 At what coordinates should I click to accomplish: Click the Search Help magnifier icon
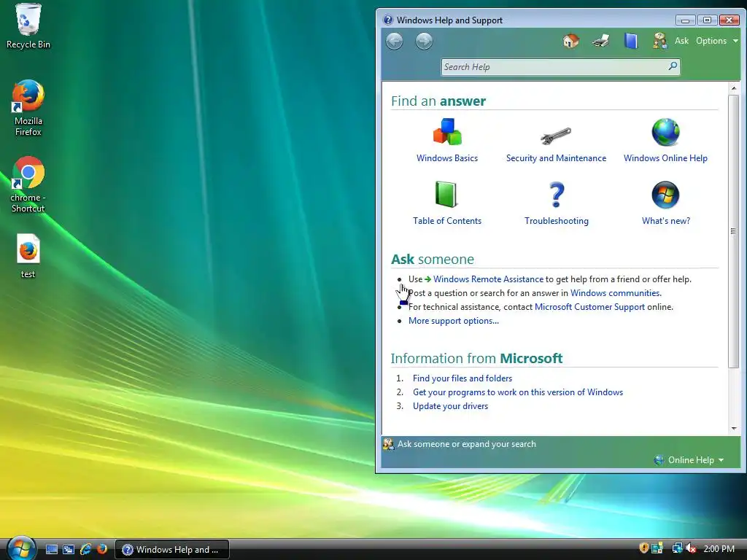673,66
